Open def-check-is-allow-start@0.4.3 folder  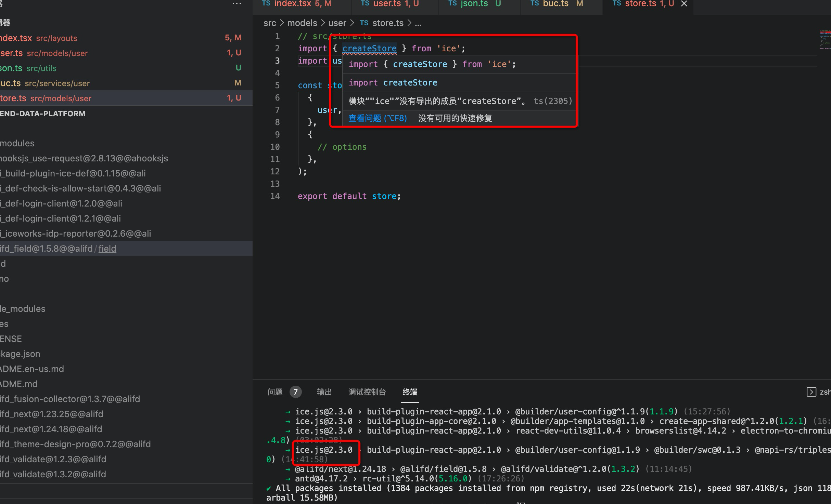pyautogui.click(x=126, y=188)
